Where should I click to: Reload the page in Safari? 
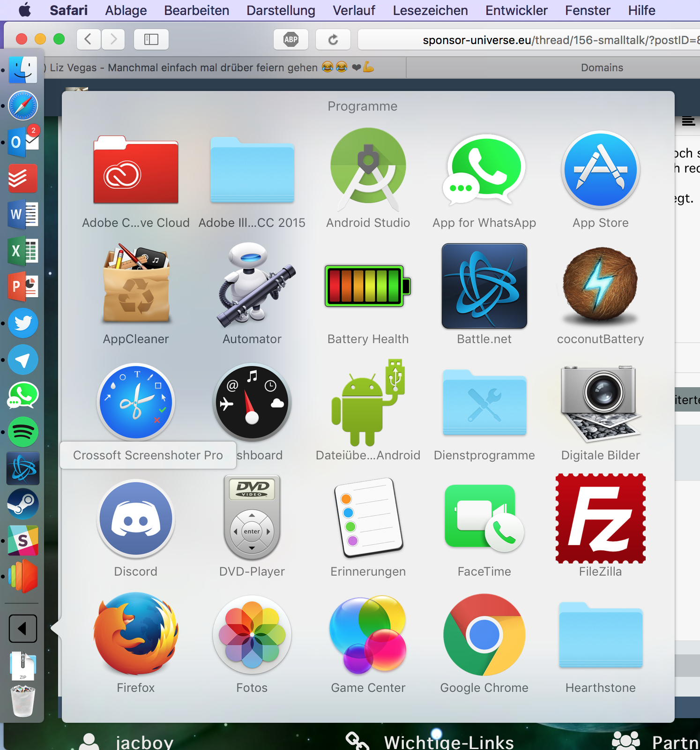tap(333, 39)
